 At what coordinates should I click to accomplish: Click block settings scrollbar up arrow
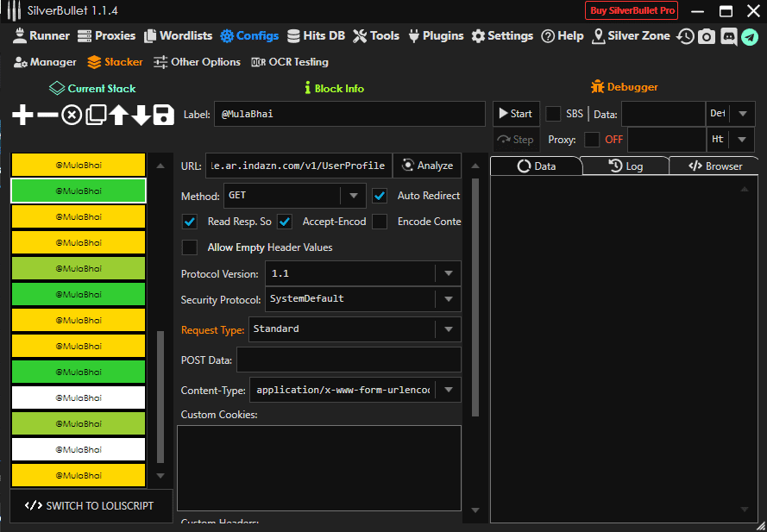(x=475, y=166)
